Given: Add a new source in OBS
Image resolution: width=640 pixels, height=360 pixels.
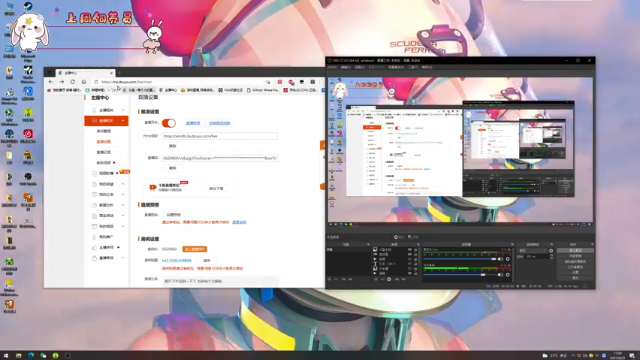Looking at the screenshot, I should pyautogui.click(x=376, y=279).
